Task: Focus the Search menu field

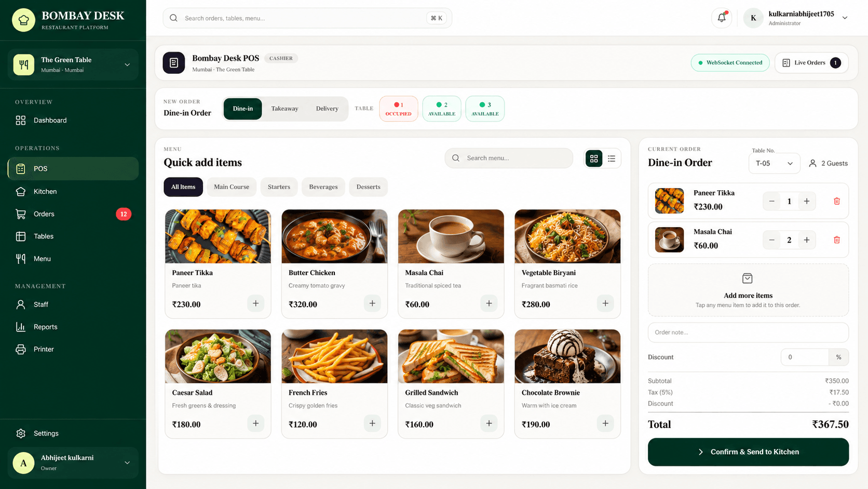Action: point(509,158)
